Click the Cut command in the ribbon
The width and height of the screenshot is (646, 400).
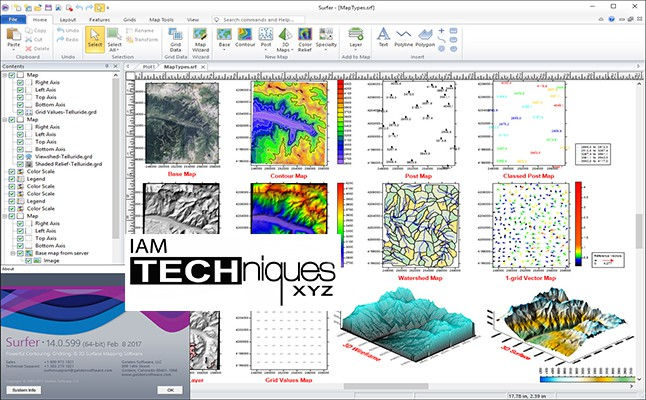(34, 40)
